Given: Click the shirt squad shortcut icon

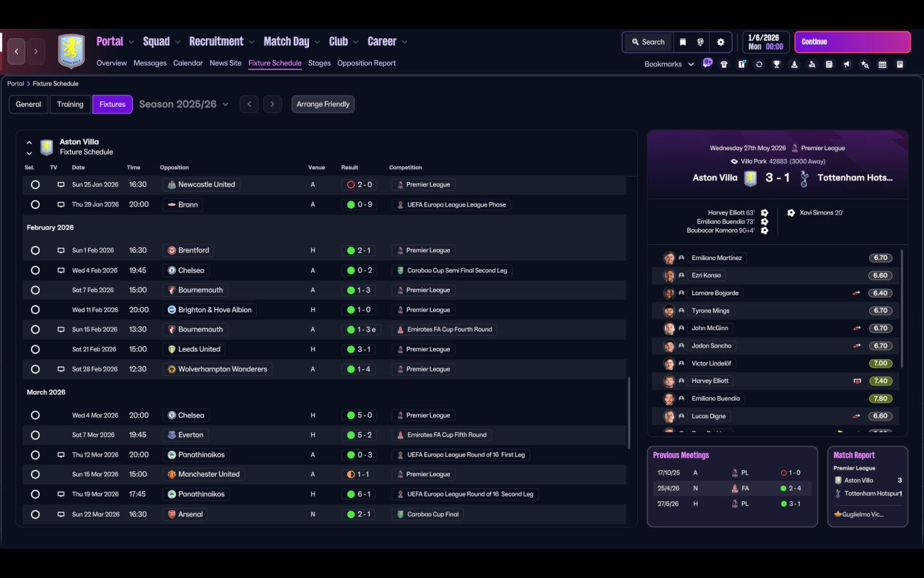Looking at the screenshot, I should [x=724, y=64].
